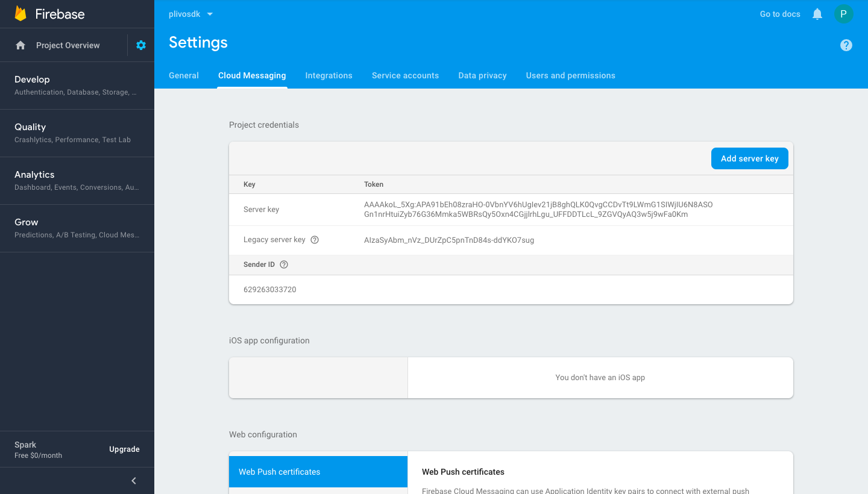Image resolution: width=868 pixels, height=494 pixels.
Task: Click the Firebase flame logo
Action: coord(20,14)
